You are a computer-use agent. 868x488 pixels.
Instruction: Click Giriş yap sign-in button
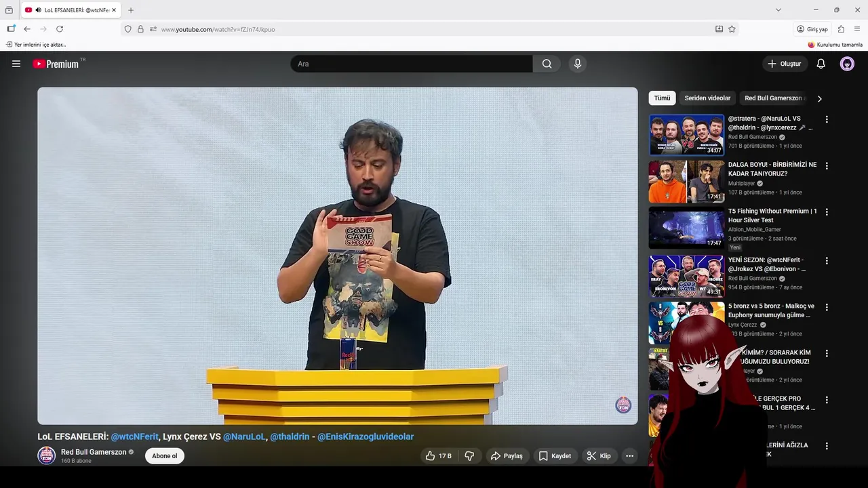[812, 29]
